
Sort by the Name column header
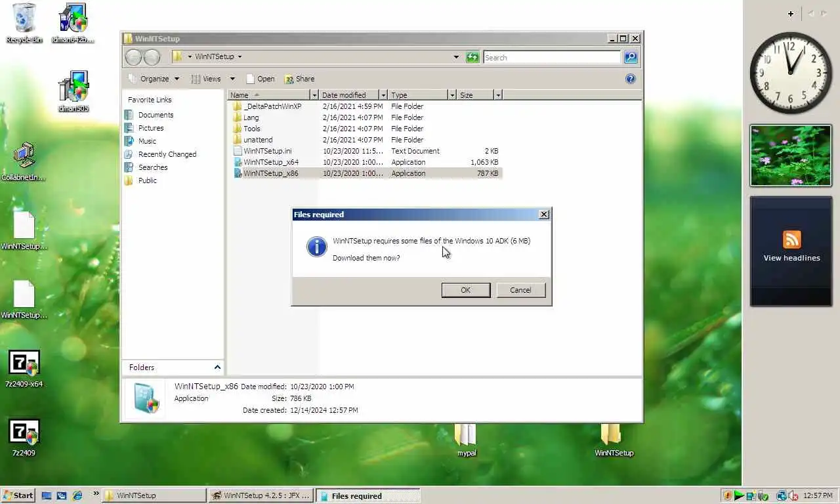[x=268, y=95]
